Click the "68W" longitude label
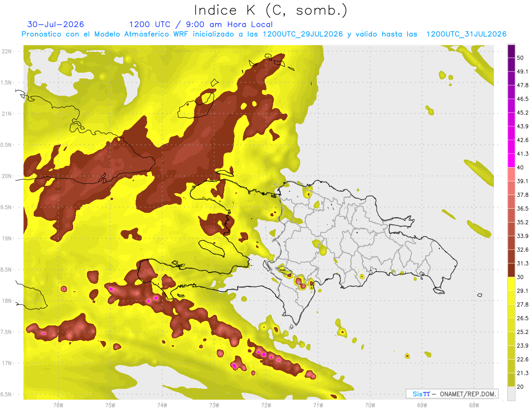The width and height of the screenshot is (532, 411). coord(473,405)
